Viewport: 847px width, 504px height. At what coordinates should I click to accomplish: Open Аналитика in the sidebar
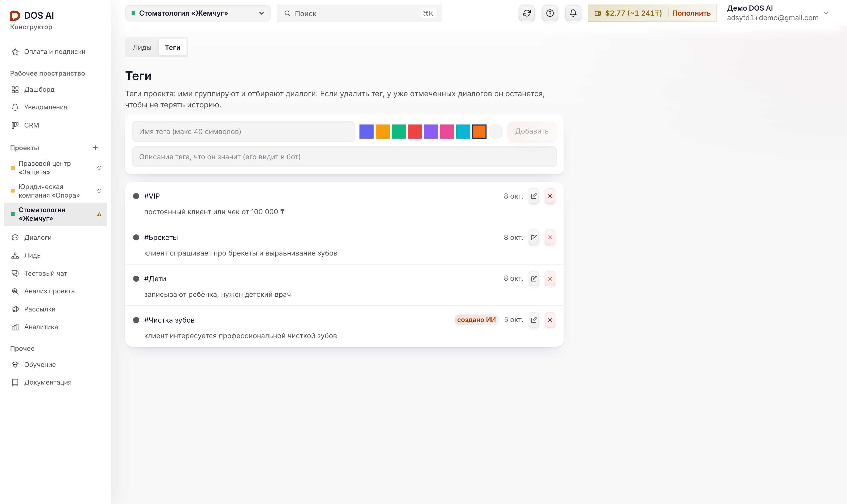click(x=55, y=327)
